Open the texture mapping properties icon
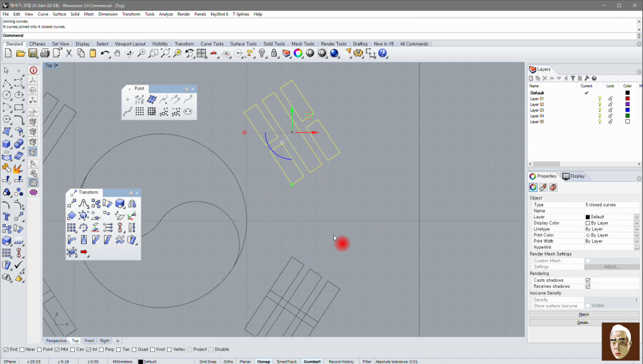 [x=553, y=187]
